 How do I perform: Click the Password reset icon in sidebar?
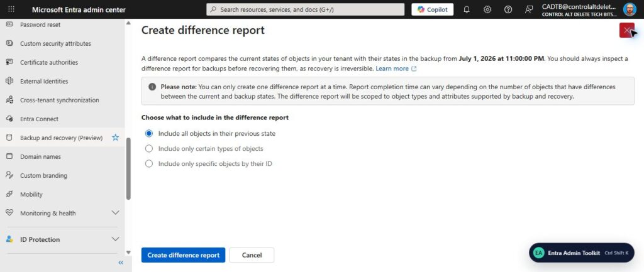tap(9, 24)
